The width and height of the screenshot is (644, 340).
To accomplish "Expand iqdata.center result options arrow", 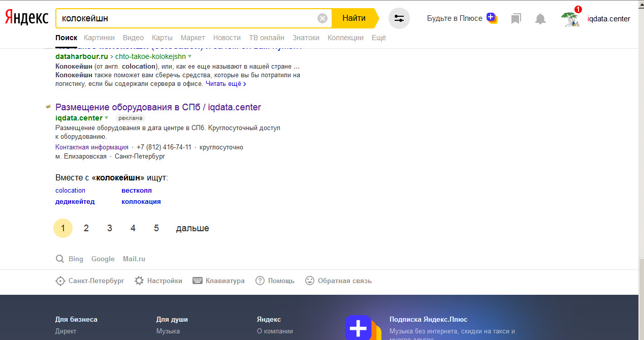I will click(x=106, y=118).
